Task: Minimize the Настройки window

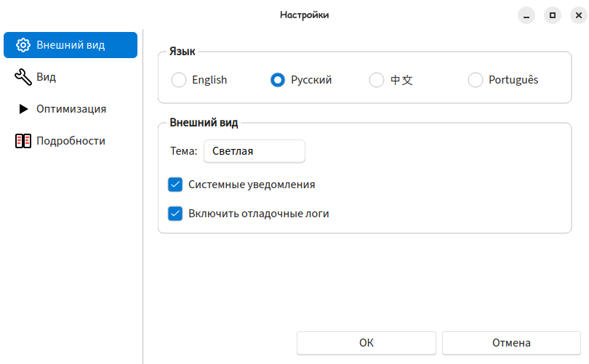Action: [x=526, y=15]
